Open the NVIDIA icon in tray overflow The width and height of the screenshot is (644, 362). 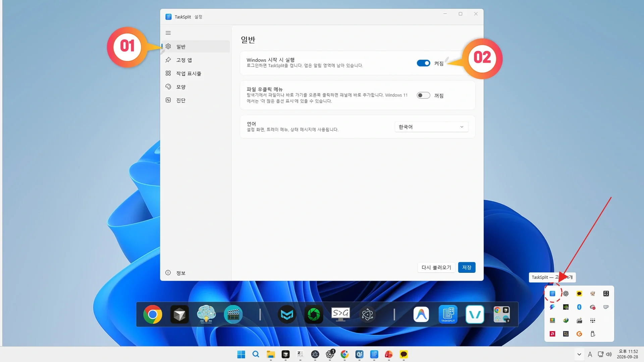click(566, 307)
